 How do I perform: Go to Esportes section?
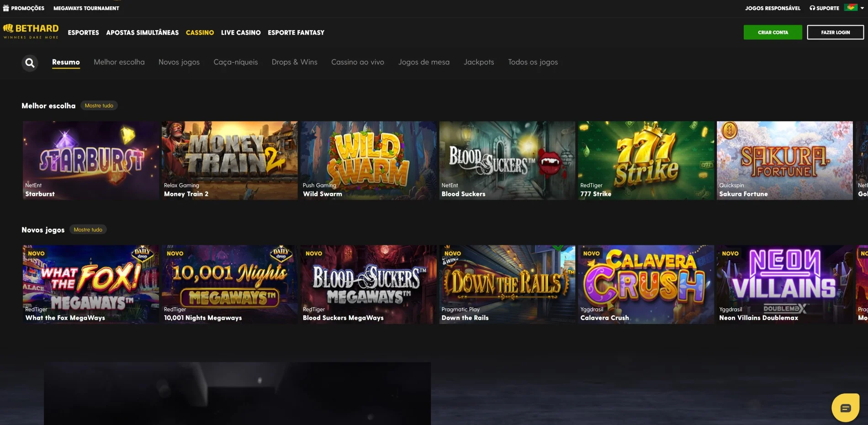click(83, 32)
